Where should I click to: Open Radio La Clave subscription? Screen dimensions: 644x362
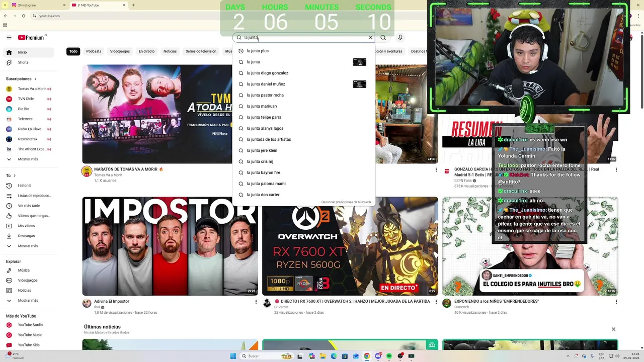pos(28,129)
